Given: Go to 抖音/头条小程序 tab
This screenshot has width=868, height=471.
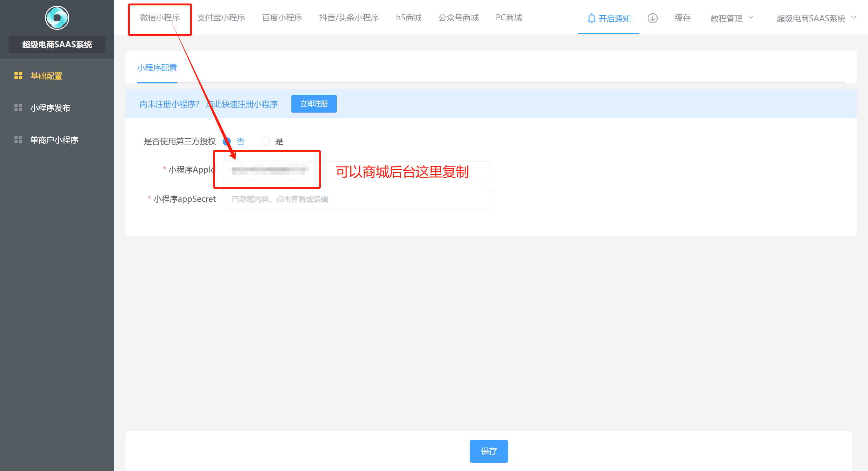Looking at the screenshot, I should 349,17.
